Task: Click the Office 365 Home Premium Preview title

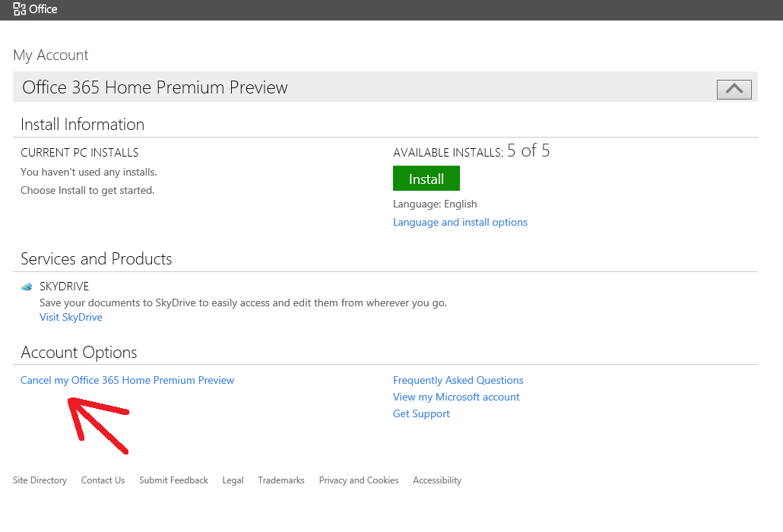Action: [155, 87]
